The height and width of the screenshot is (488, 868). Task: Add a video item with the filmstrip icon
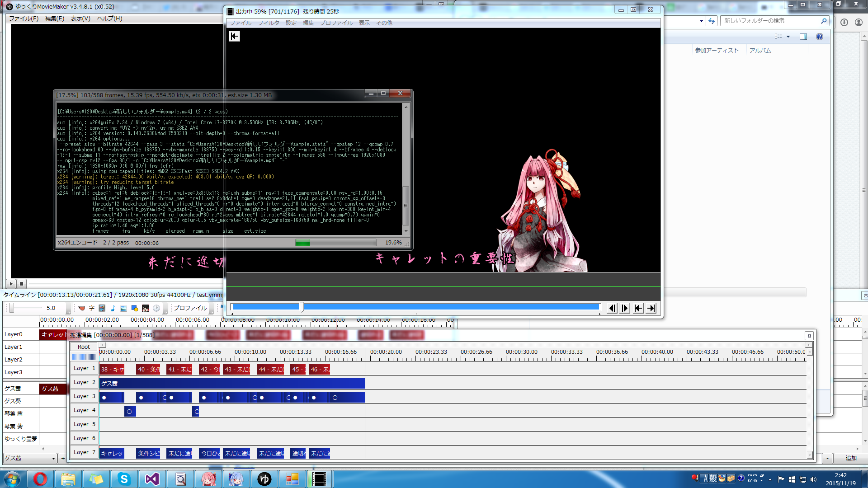click(x=102, y=308)
